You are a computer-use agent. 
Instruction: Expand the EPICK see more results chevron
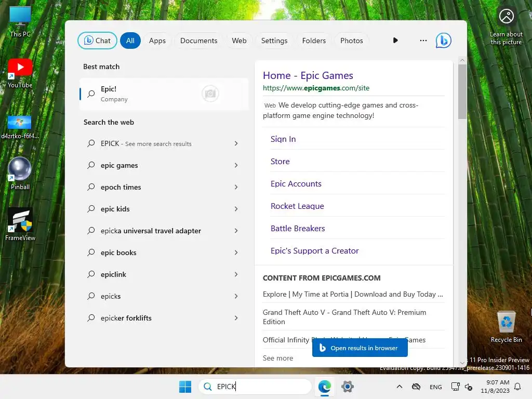click(x=236, y=143)
